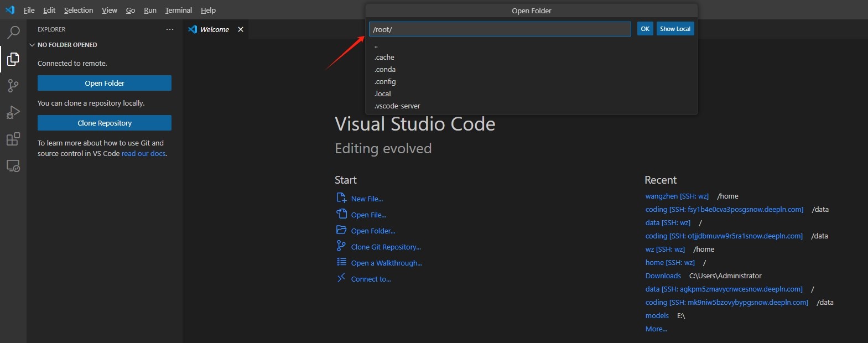Close the Welcome tab
Viewport: 868px width, 343px height.
click(x=241, y=29)
